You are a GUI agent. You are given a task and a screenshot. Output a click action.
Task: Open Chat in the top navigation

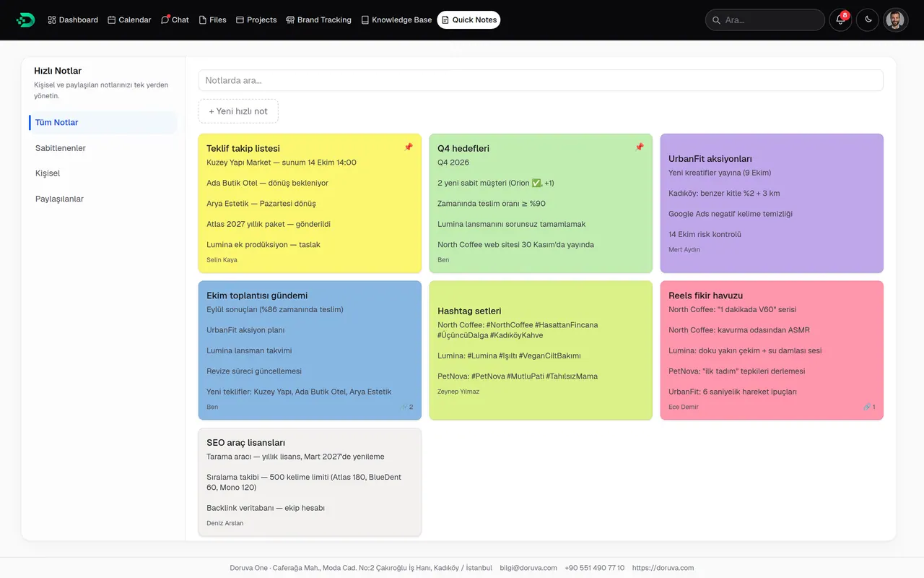coord(175,20)
